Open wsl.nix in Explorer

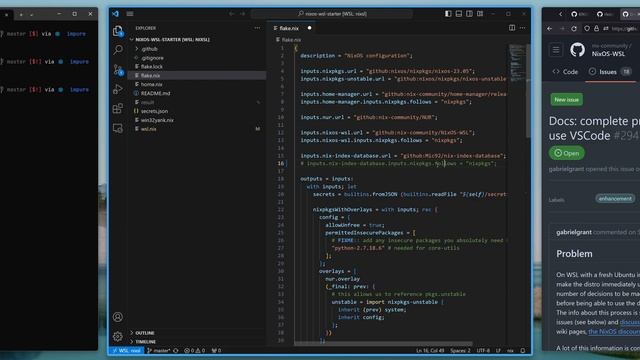pos(197,129)
